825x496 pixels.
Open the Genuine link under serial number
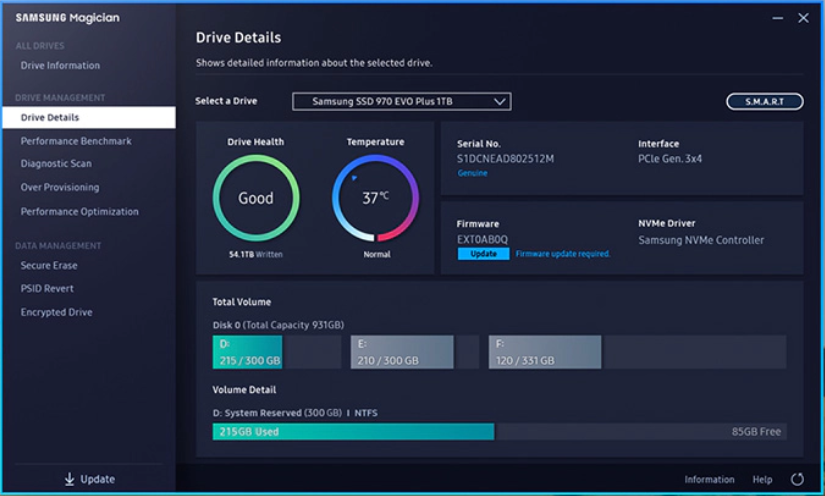click(472, 173)
